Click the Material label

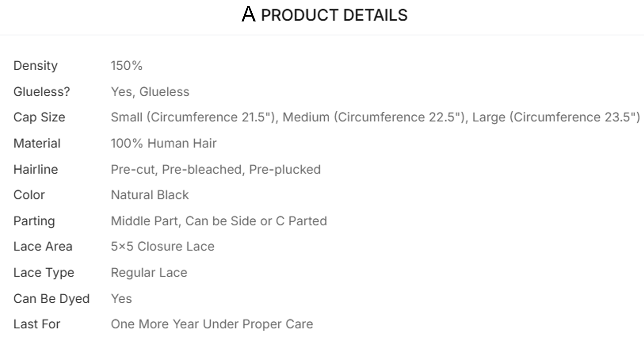point(37,143)
